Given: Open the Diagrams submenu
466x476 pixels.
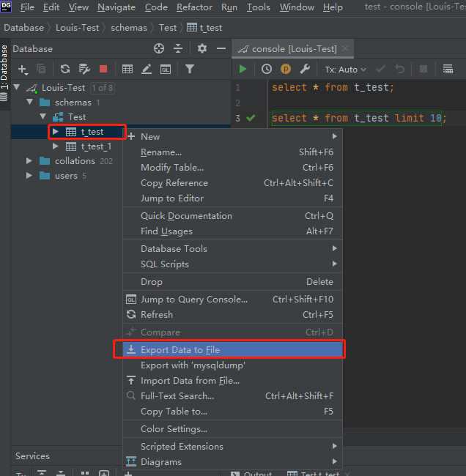Looking at the screenshot, I should (x=232, y=462).
